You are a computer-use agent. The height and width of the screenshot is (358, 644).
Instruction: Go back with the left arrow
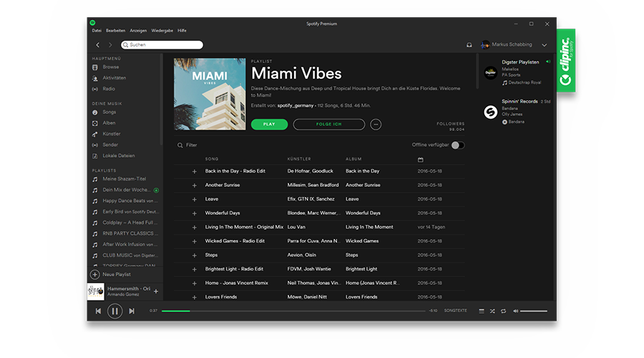coord(98,45)
